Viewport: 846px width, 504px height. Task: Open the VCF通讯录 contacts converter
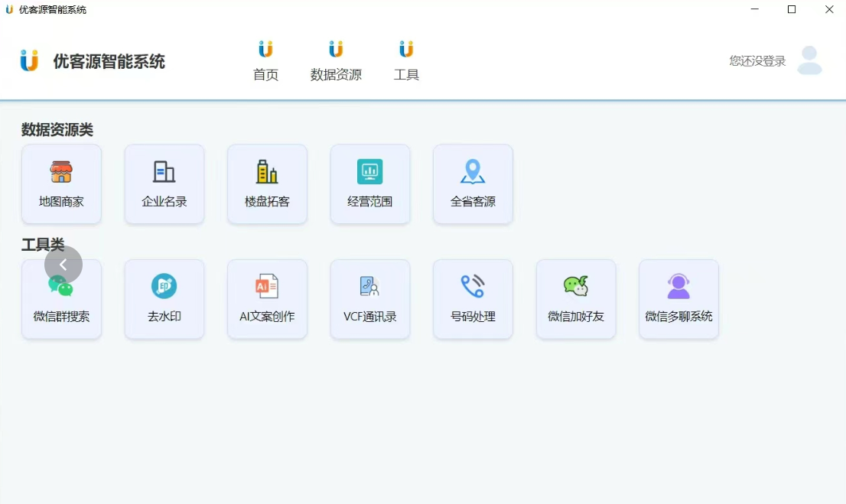(369, 299)
